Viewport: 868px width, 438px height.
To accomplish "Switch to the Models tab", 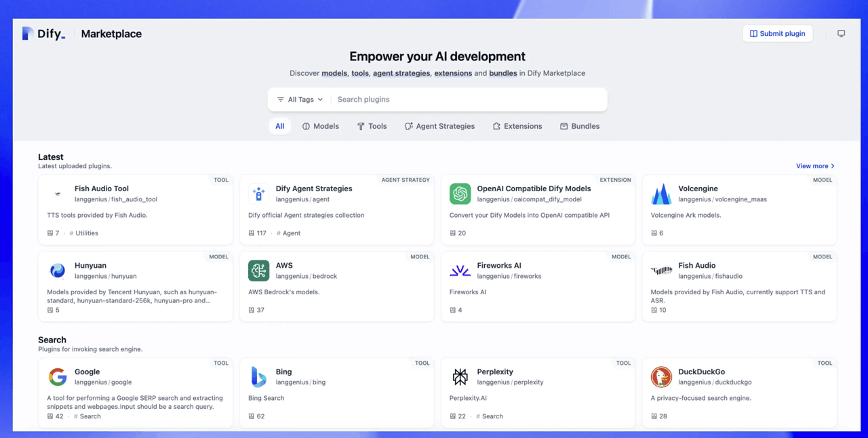I will (320, 126).
